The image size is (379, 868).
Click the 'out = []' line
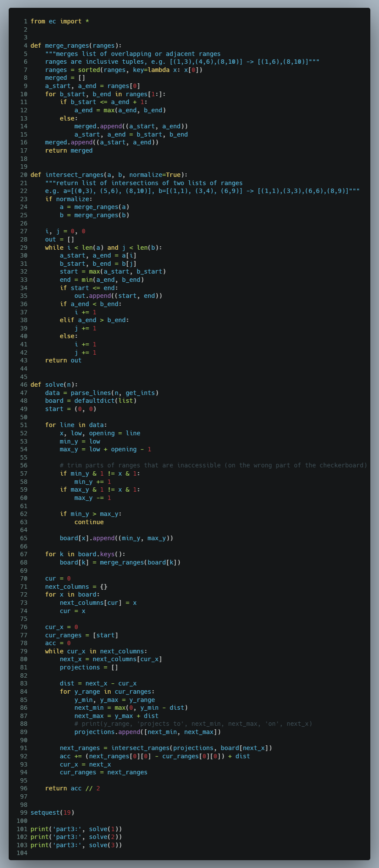(60, 239)
